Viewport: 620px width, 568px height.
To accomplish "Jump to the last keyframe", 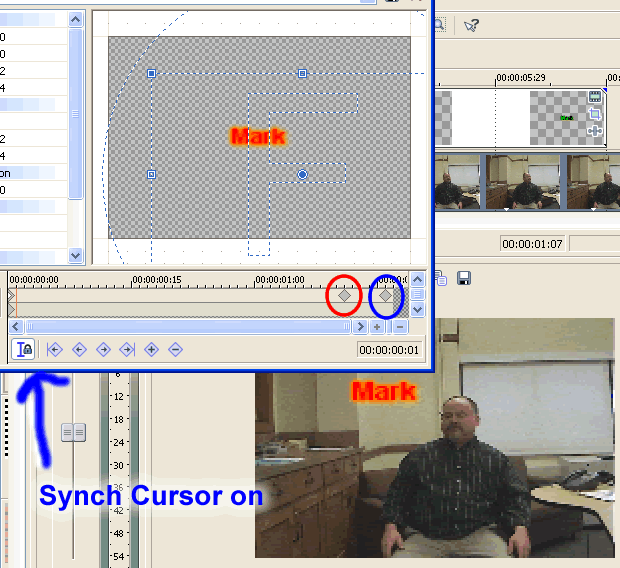I will pyautogui.click(x=127, y=349).
